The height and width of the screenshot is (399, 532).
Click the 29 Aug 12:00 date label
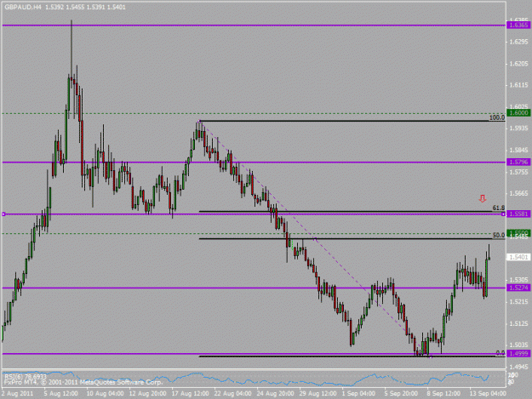point(317,394)
